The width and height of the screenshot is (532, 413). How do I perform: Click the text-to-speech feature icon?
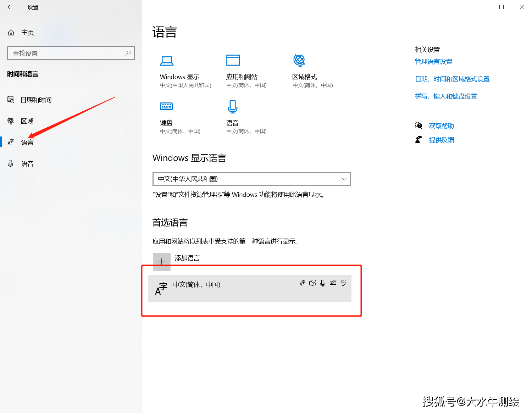pyautogui.click(x=312, y=283)
